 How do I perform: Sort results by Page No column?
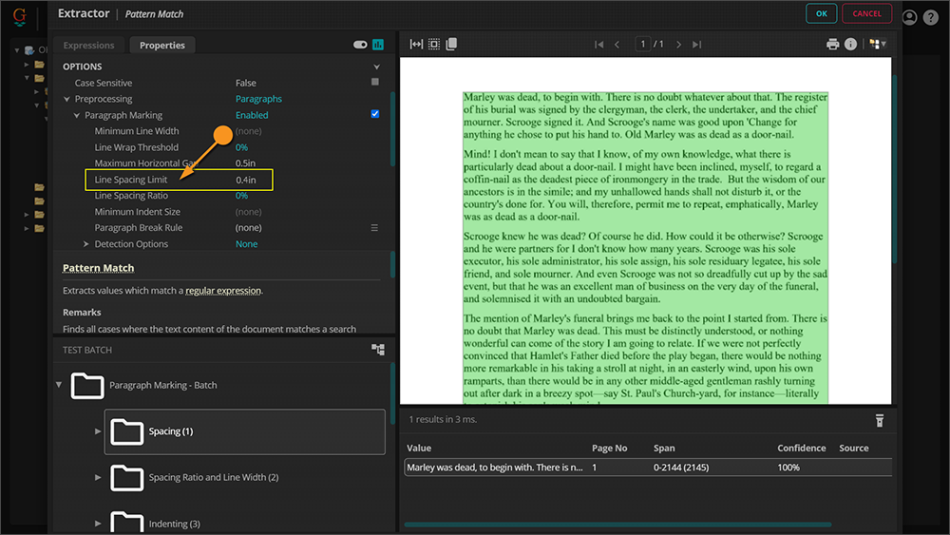609,448
